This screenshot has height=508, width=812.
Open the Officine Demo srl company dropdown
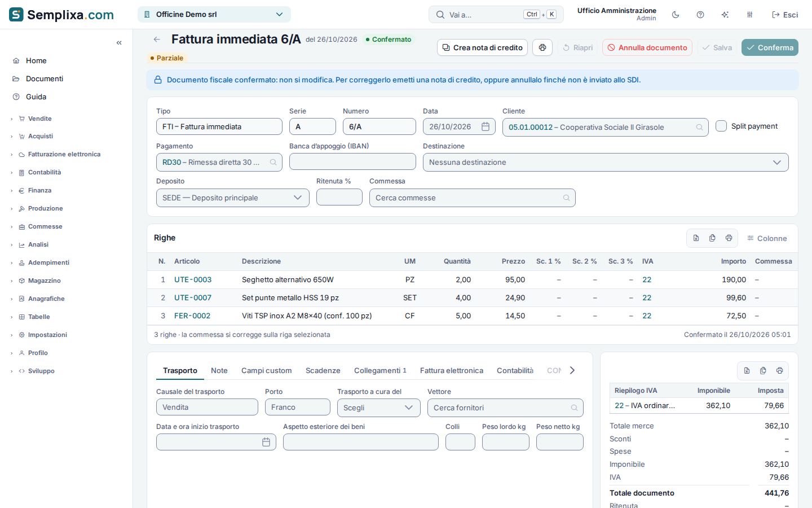[x=214, y=15]
